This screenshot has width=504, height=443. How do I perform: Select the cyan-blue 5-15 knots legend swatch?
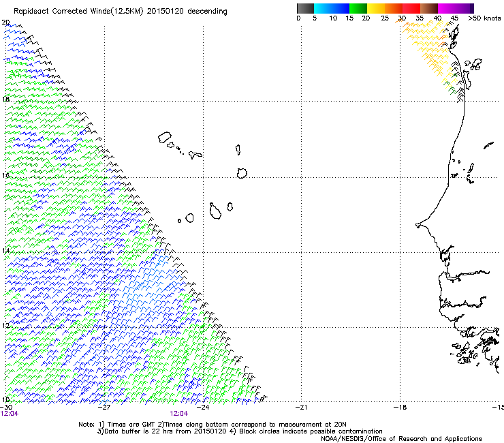tap(332, 8)
